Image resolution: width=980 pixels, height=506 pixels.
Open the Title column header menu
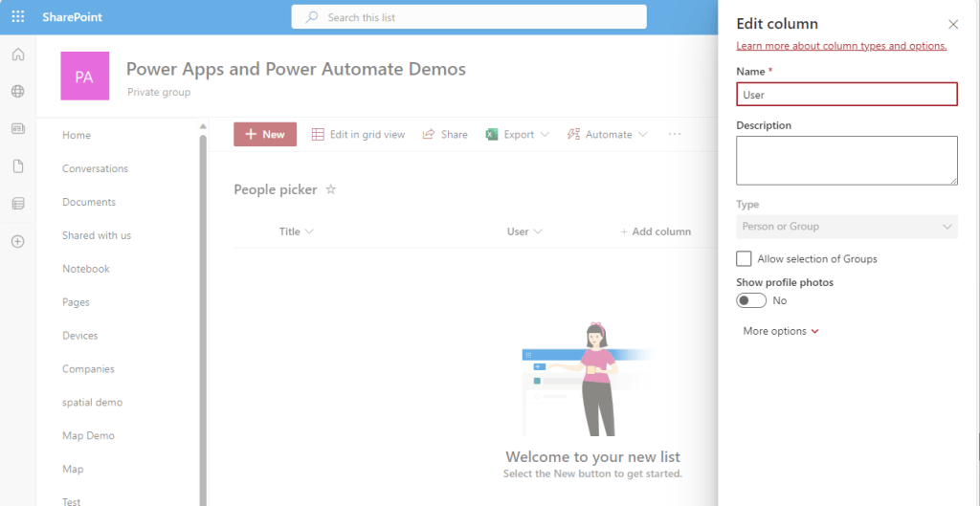pyautogui.click(x=296, y=231)
